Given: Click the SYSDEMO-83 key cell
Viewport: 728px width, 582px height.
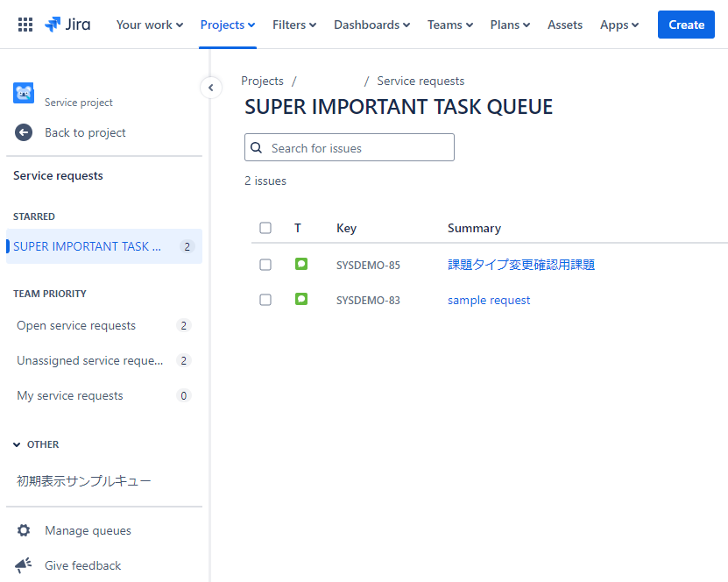Looking at the screenshot, I should [368, 301].
